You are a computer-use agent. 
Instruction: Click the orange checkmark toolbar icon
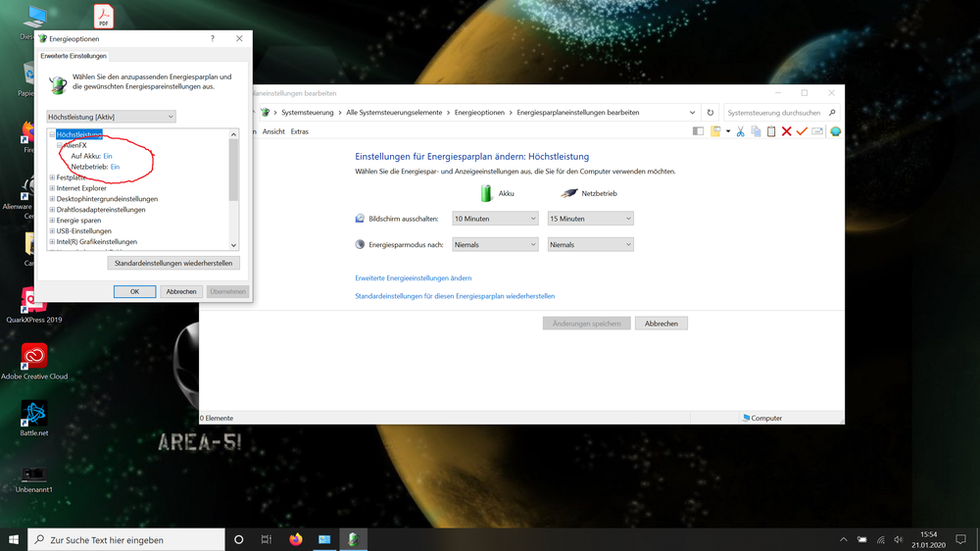(802, 131)
